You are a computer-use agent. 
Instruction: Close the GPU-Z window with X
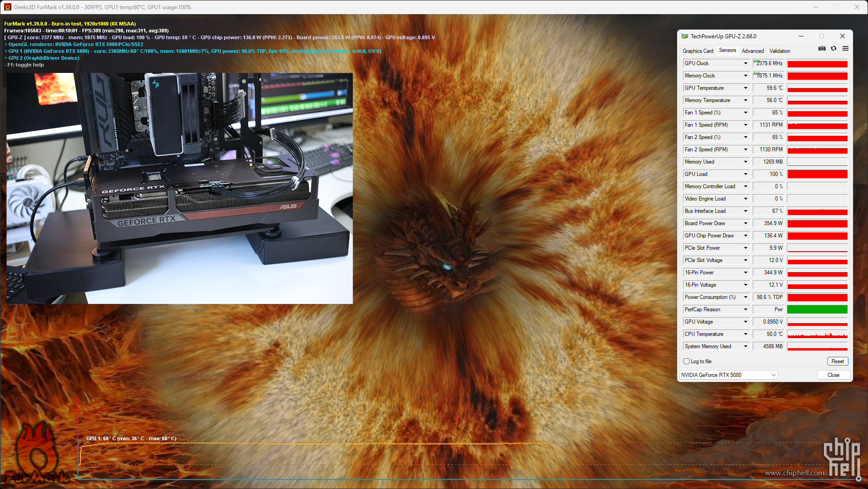click(x=842, y=36)
